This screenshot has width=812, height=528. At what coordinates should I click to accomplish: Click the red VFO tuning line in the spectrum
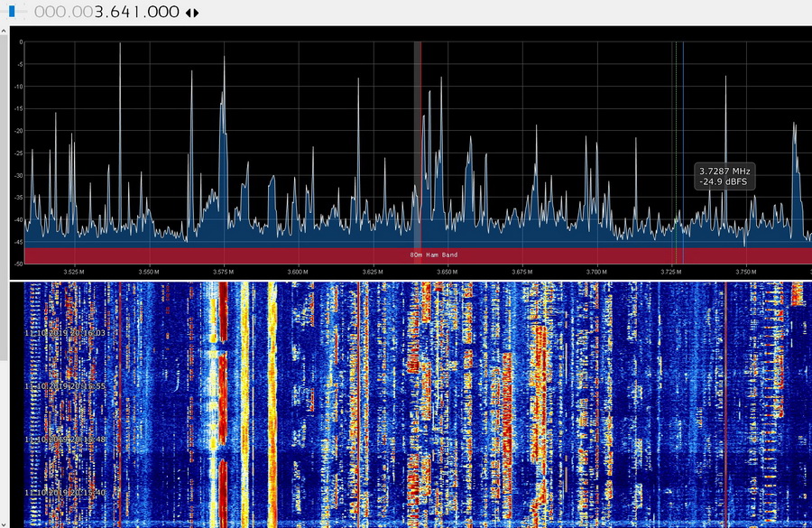pos(420,135)
